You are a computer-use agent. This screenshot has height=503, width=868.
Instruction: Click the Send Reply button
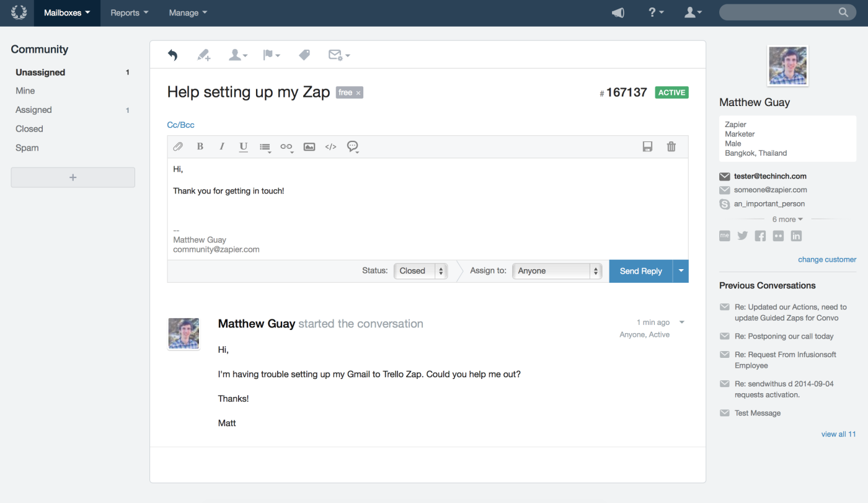pyautogui.click(x=641, y=271)
